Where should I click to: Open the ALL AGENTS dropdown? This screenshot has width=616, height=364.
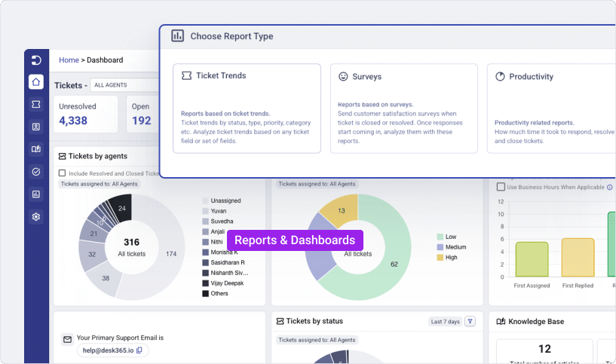(124, 85)
